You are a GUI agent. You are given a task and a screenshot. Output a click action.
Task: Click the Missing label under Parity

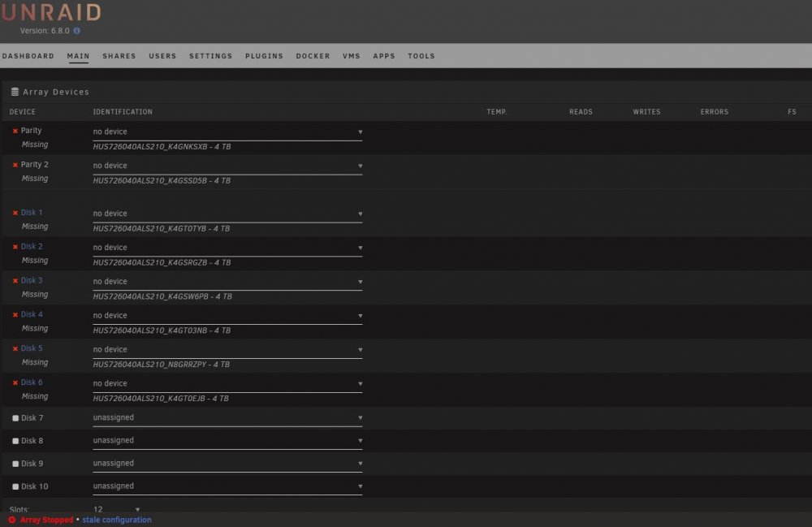[35, 145]
